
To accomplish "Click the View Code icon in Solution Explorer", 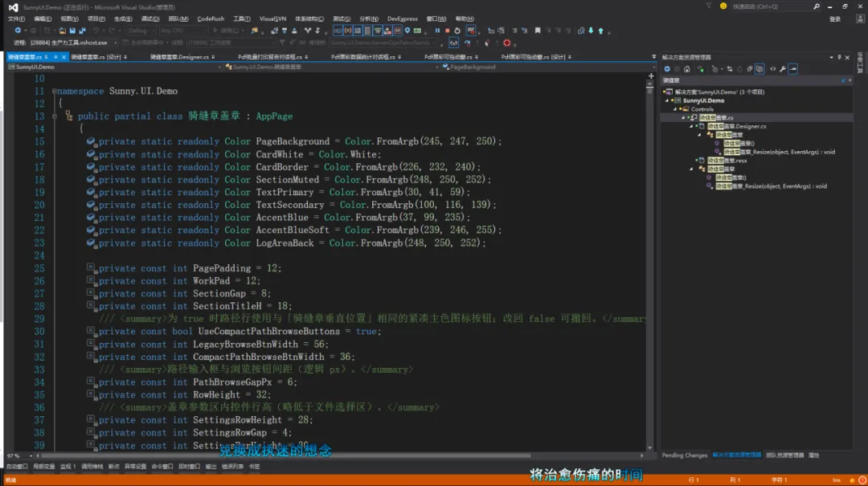I will 773,69.
